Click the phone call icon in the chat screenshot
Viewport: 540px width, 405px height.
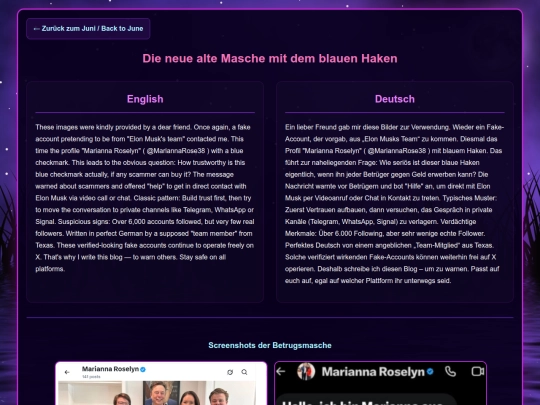click(450, 371)
